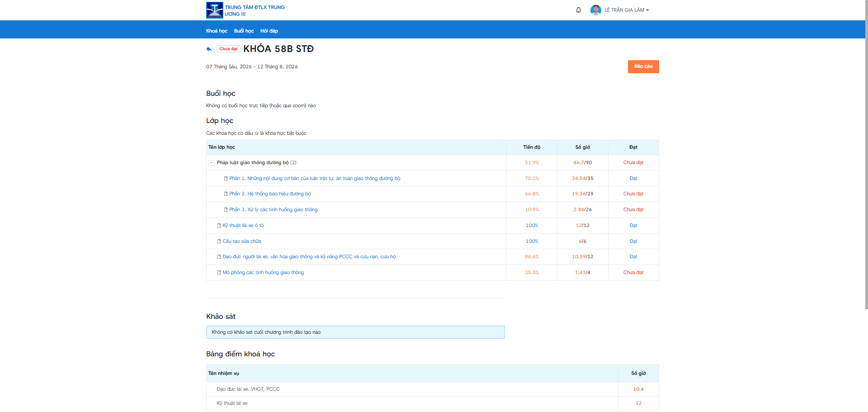The image size is (868, 412).
Task: Click the Chưa đạt status badge
Action: tap(228, 49)
